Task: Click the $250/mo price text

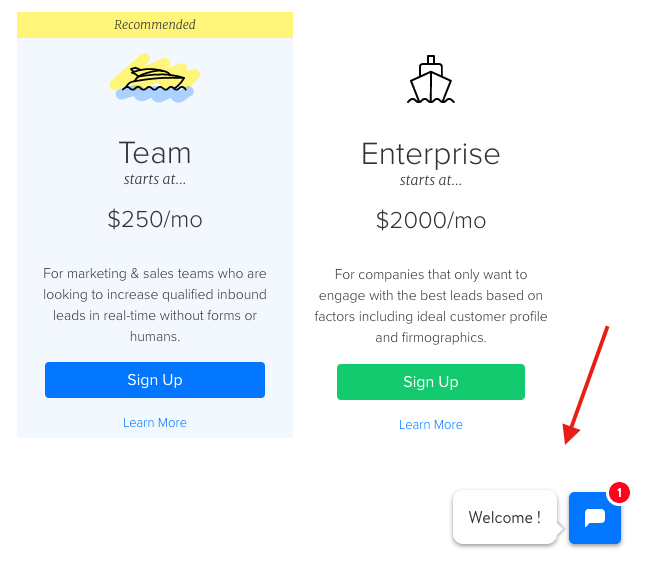Action: 155,219
